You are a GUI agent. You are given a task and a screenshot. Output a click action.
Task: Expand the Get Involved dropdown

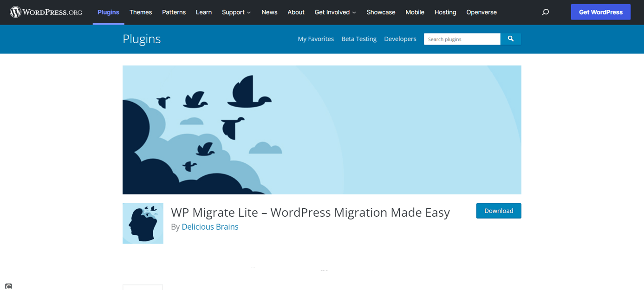click(x=335, y=12)
